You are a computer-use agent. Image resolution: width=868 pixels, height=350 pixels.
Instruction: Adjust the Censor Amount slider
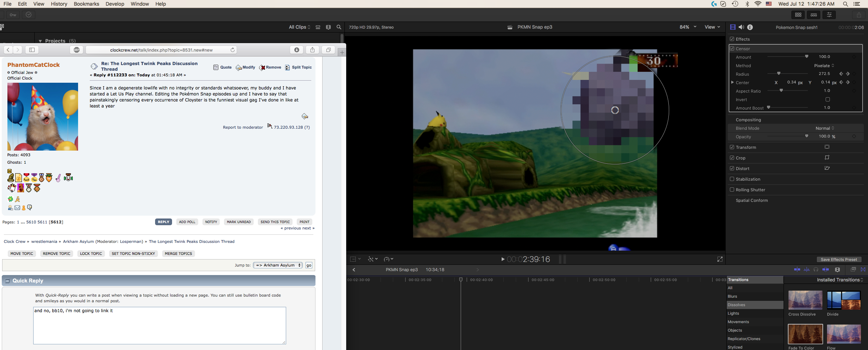pyautogui.click(x=807, y=57)
